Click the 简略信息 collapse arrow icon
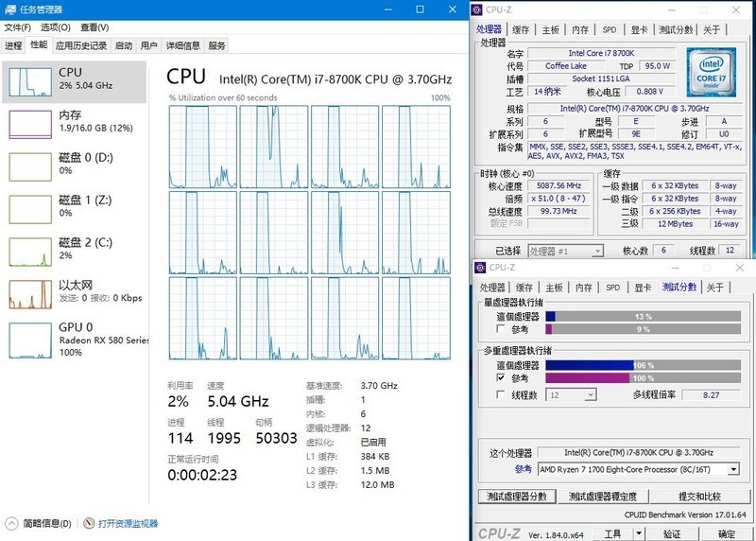756x541 pixels. pyautogui.click(x=11, y=523)
